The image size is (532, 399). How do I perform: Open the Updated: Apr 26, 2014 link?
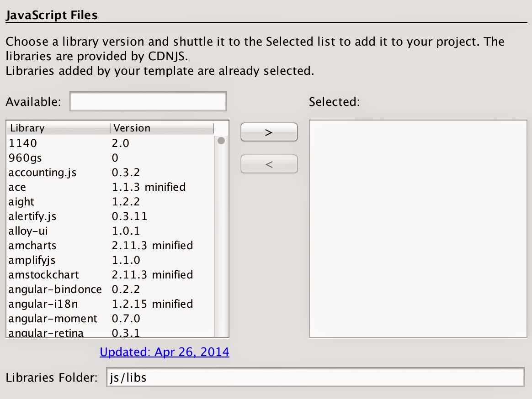(164, 352)
